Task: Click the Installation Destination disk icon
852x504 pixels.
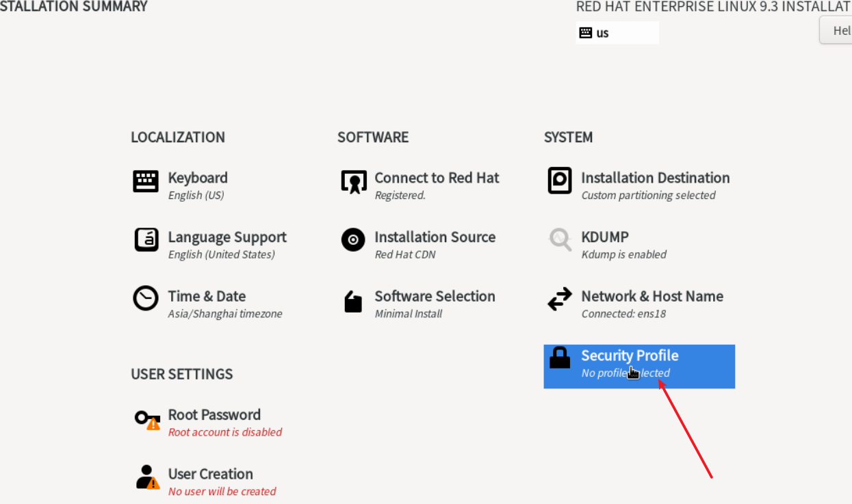Action: coord(560,181)
